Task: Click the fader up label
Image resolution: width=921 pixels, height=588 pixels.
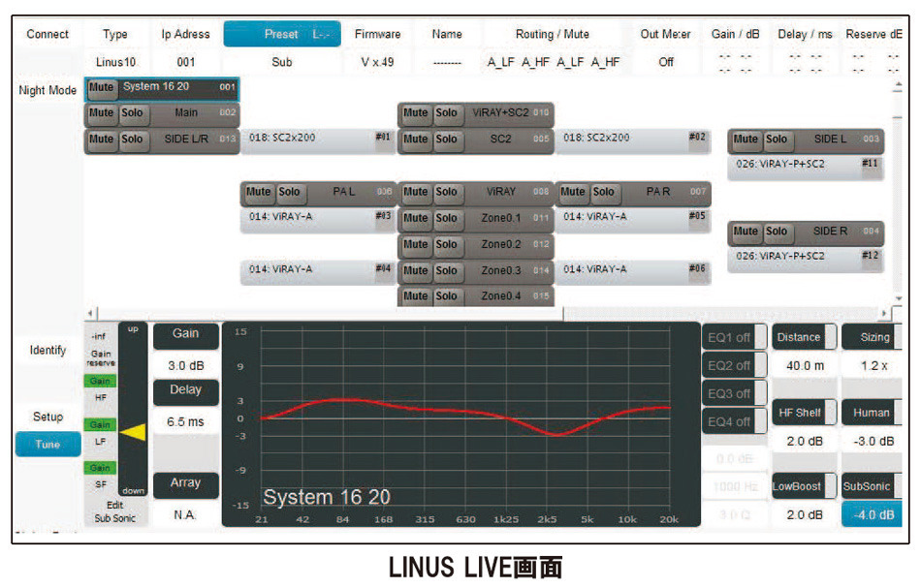Action: pos(134,329)
